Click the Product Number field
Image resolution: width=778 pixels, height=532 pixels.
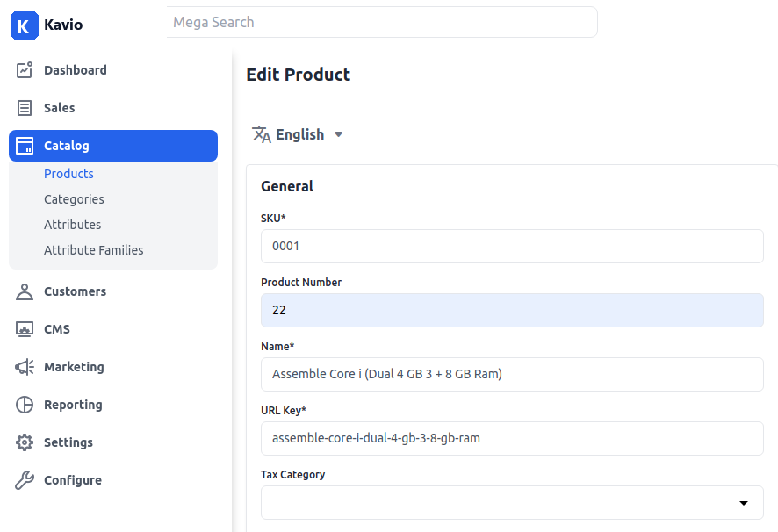(x=512, y=310)
